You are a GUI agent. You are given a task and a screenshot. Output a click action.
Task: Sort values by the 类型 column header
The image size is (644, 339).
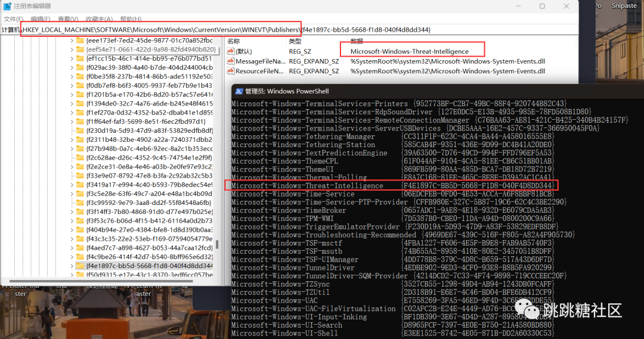295,41
